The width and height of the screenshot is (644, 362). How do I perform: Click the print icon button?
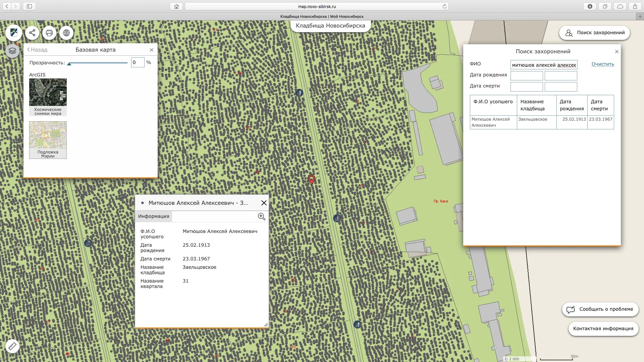[49, 33]
